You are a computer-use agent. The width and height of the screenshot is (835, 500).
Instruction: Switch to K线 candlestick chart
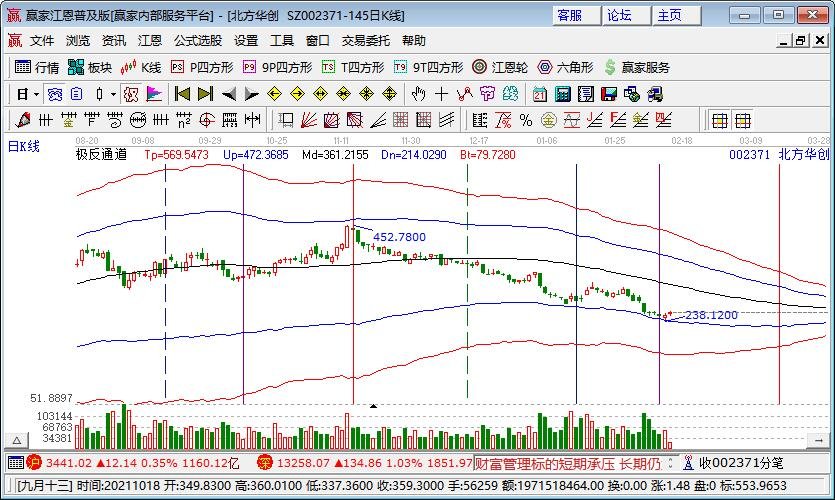coord(141,68)
